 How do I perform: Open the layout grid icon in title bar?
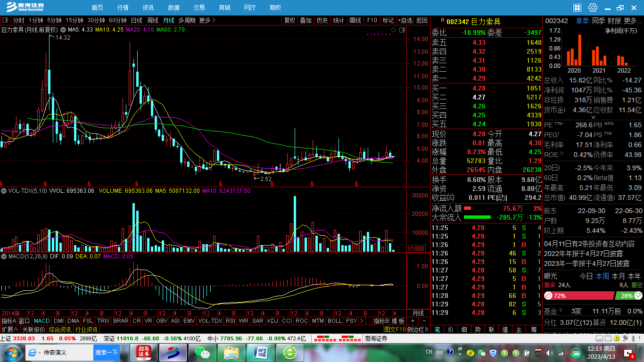click(578, 8)
